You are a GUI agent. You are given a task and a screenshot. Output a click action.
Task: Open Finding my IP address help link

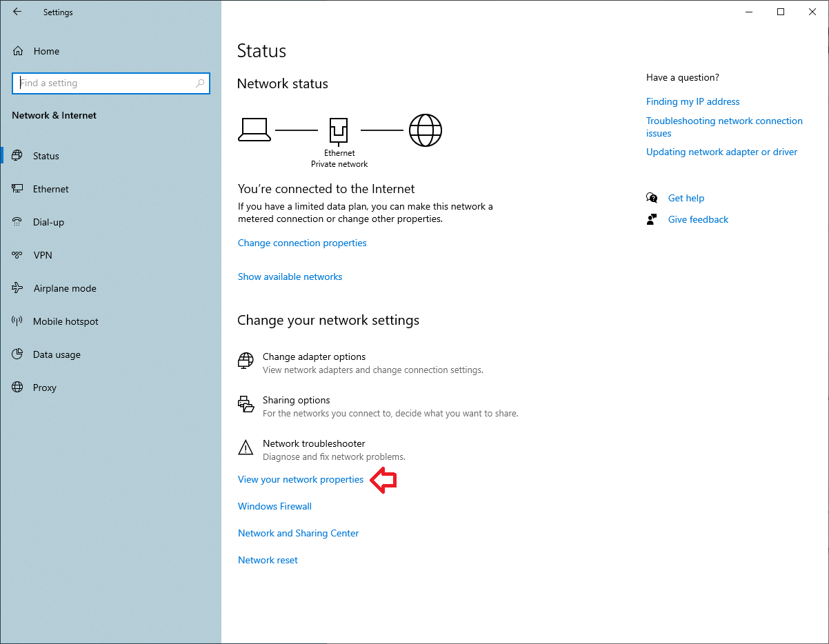692,101
